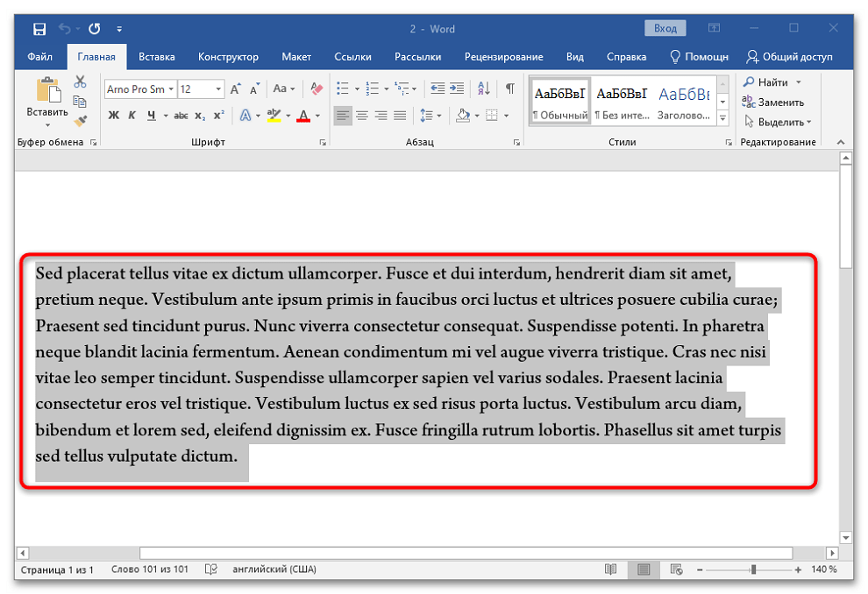Open the Выделить dropdown in Редактирование
This screenshot has height=594, width=868.
click(778, 122)
